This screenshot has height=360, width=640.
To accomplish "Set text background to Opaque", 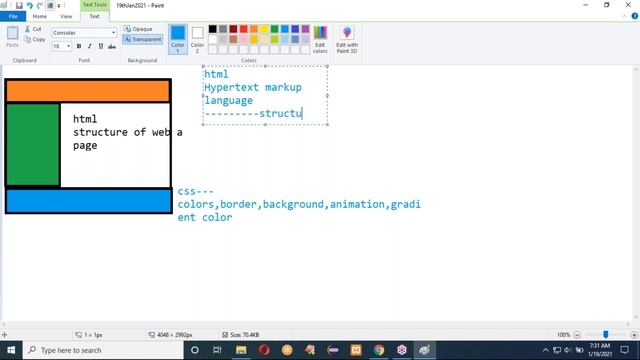I will 138,29.
